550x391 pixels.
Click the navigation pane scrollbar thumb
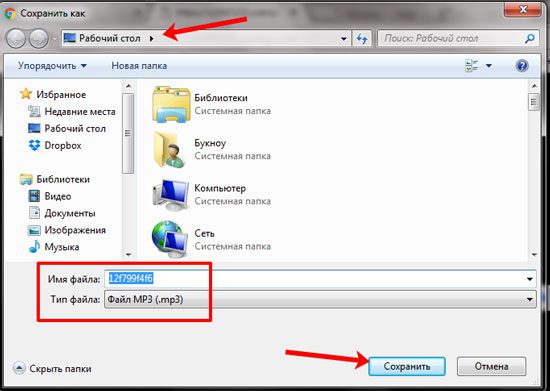[x=128, y=133]
